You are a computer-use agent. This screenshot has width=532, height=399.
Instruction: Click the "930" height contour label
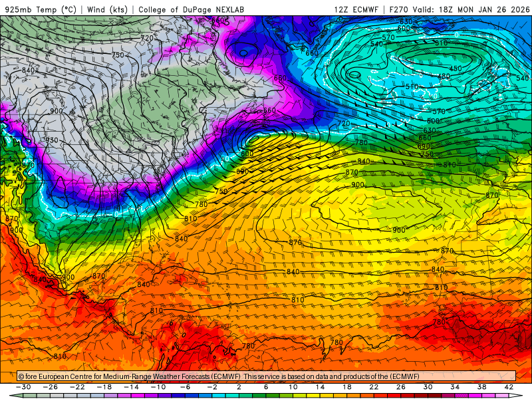click(52, 140)
